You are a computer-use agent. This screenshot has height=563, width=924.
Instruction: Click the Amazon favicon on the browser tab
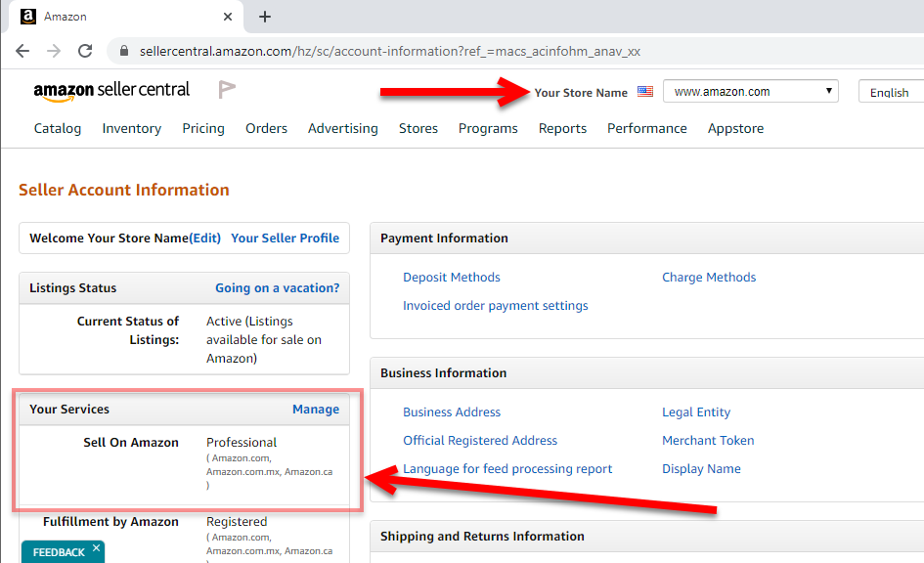point(27,16)
